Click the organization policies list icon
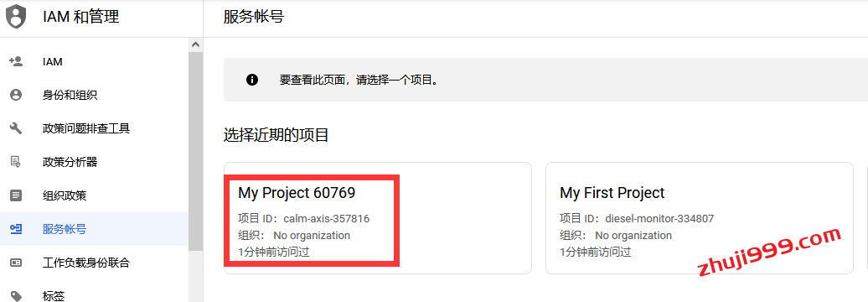This screenshot has width=868, height=302. click(16, 195)
